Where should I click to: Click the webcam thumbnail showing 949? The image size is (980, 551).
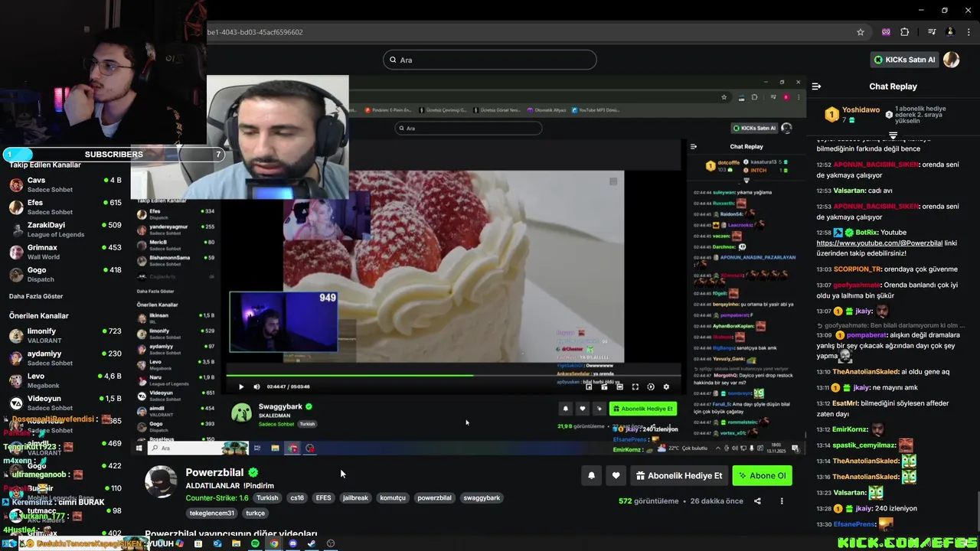[284, 321]
